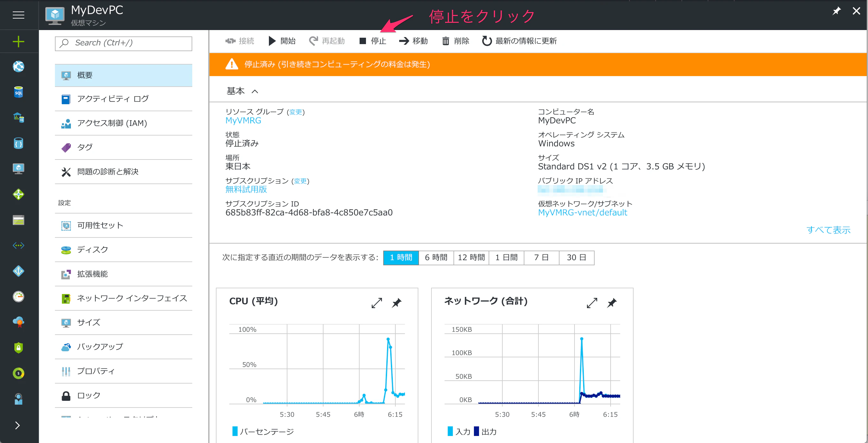Click the 開始 (start) toolbar button

(282, 41)
